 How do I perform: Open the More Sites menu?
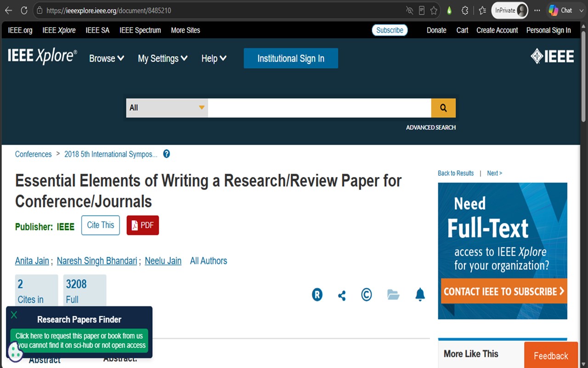[x=186, y=30]
